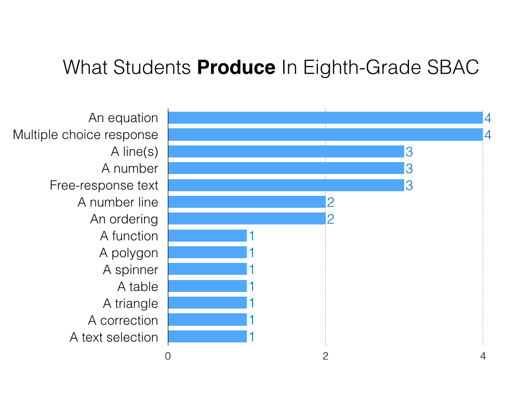Click the "A text selection" bar
The width and height of the screenshot is (532, 399).
pos(207,337)
